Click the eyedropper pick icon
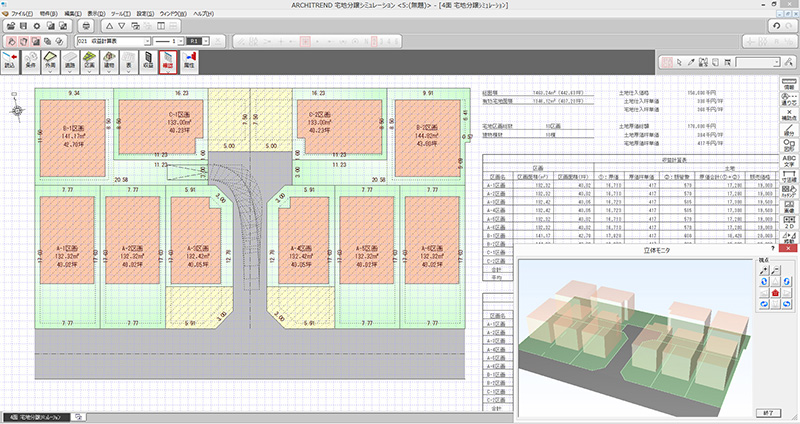Image resolution: width=800 pixels, height=424 pixels. pos(691,62)
